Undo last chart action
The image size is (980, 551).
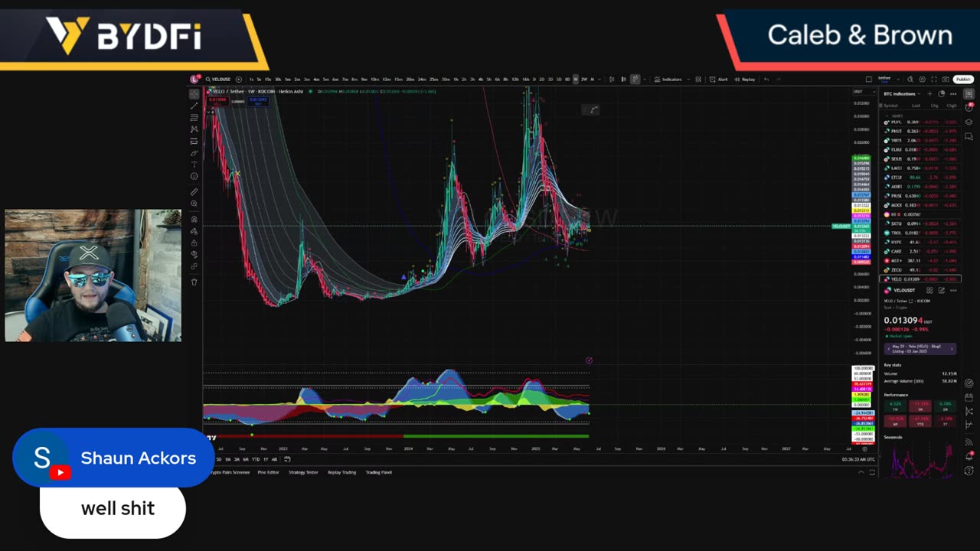766,79
